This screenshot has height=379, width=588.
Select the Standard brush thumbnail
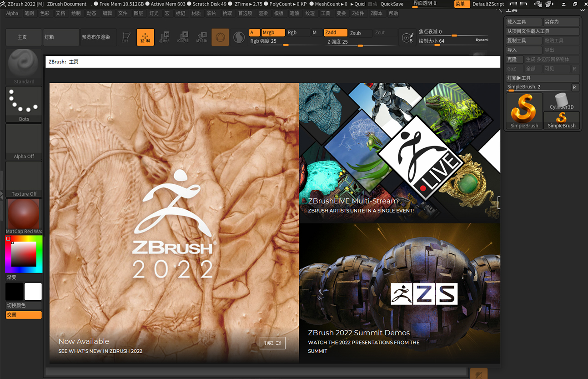[x=24, y=66]
